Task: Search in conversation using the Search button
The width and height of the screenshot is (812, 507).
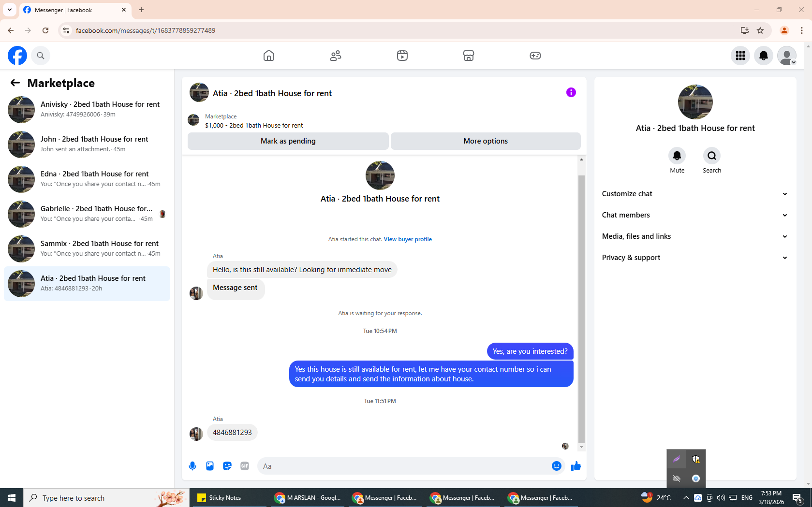Action: pos(712,156)
